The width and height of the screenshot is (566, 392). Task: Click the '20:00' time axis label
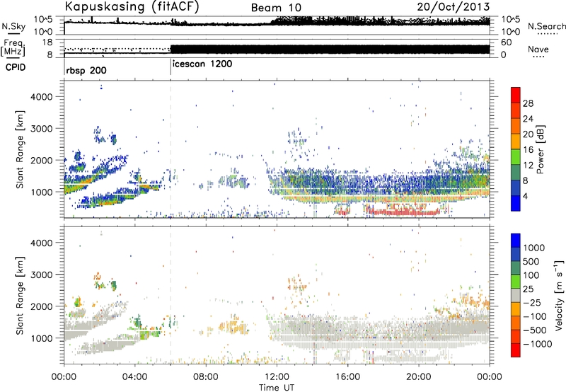tap(419, 377)
